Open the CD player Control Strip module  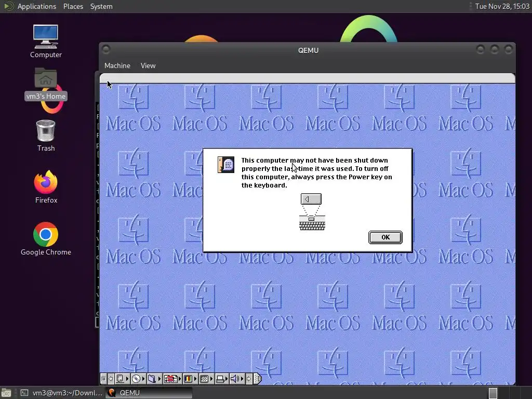point(138,379)
